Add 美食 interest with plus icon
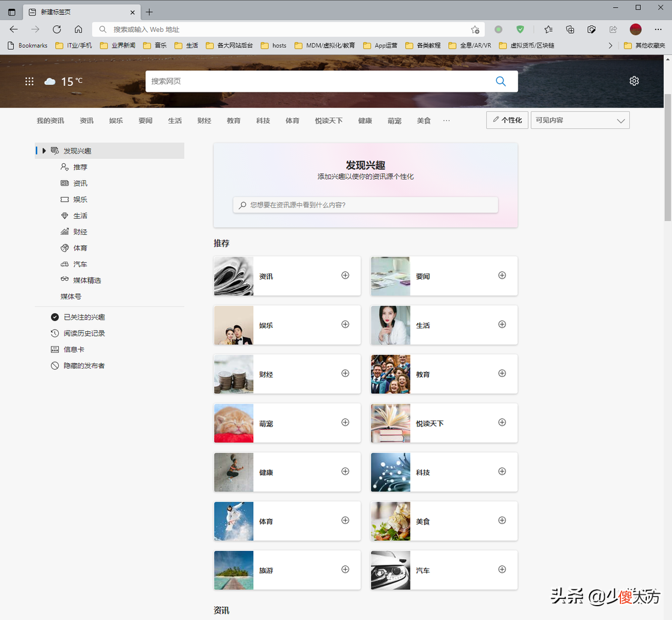672x620 pixels. click(x=502, y=520)
